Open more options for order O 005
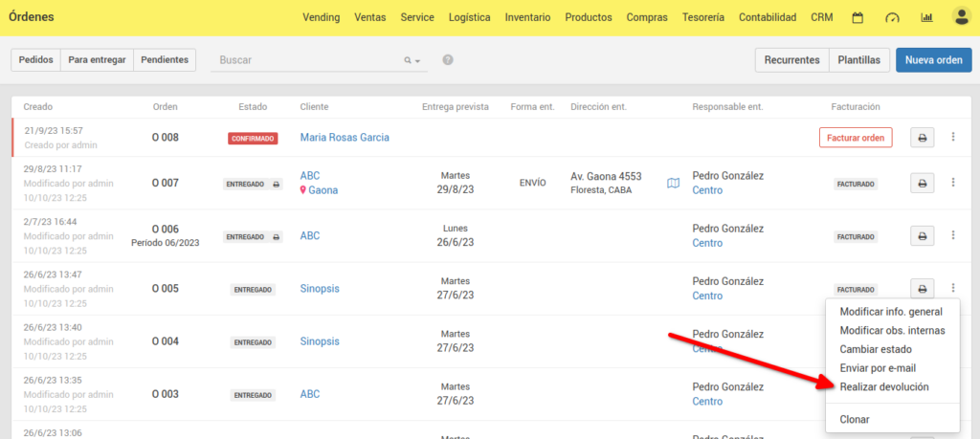 point(953,288)
